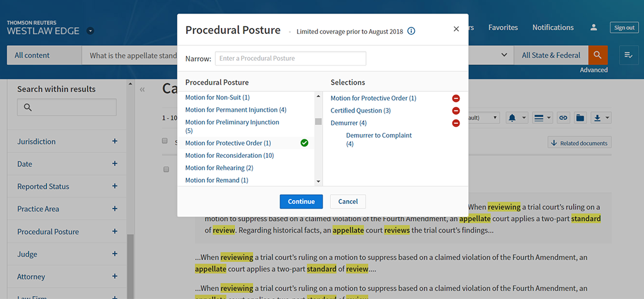Uncheck Motion for Protective Order green checkmark
This screenshot has width=644, height=299.
(305, 143)
